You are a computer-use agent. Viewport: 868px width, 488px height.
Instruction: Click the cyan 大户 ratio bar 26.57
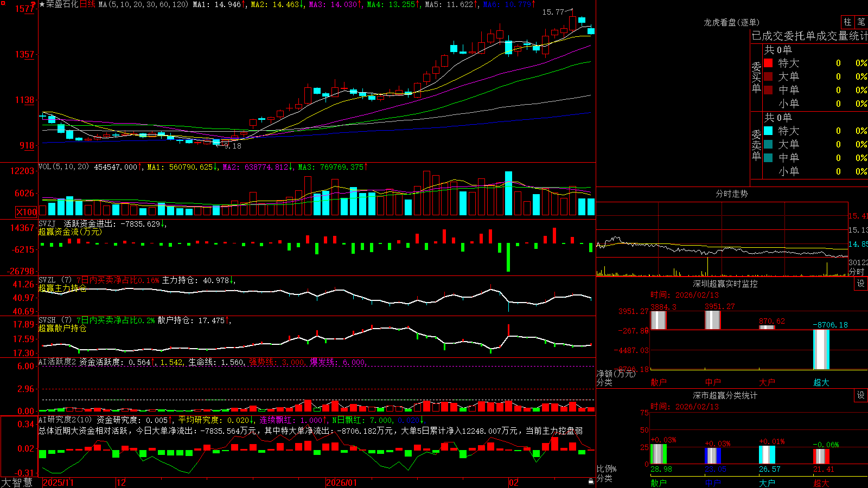pos(767,455)
